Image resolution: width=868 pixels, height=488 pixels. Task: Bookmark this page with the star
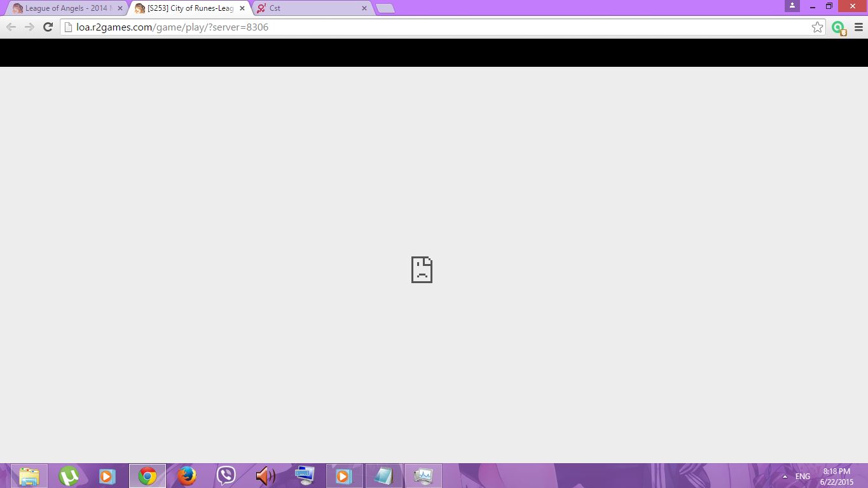click(x=817, y=27)
